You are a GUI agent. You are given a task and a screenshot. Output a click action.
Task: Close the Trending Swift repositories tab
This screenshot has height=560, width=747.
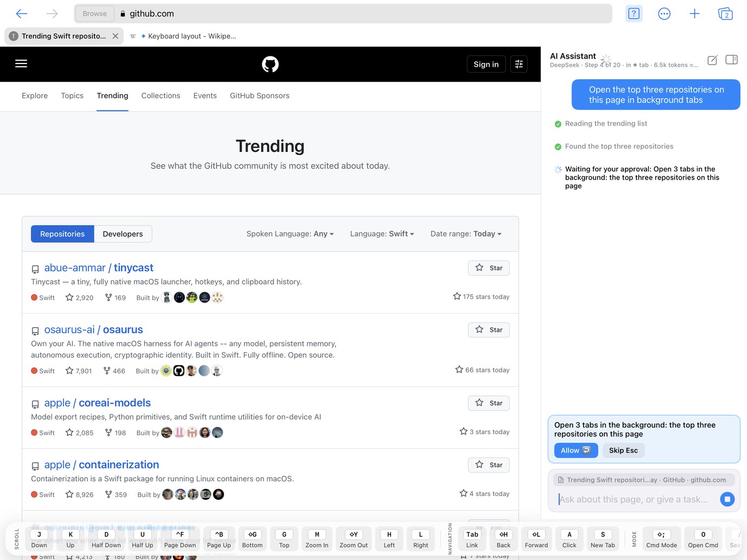pos(116,36)
